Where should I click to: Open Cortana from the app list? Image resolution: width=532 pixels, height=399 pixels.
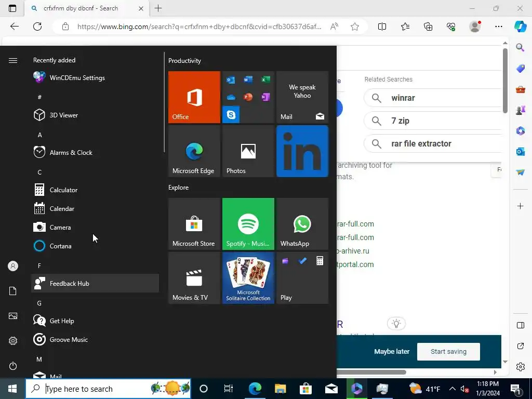[x=95, y=246]
